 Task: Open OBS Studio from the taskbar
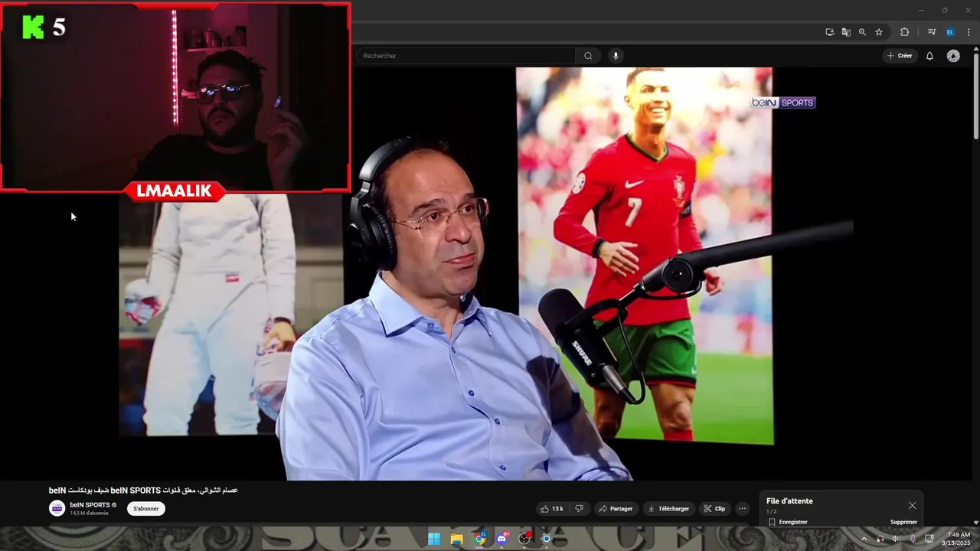click(524, 539)
